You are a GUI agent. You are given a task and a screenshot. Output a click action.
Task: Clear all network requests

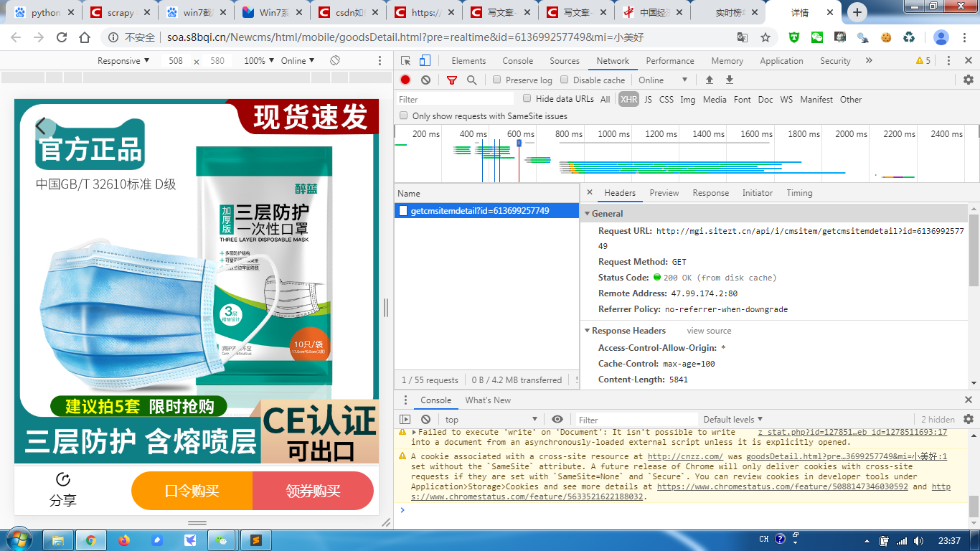424,80
